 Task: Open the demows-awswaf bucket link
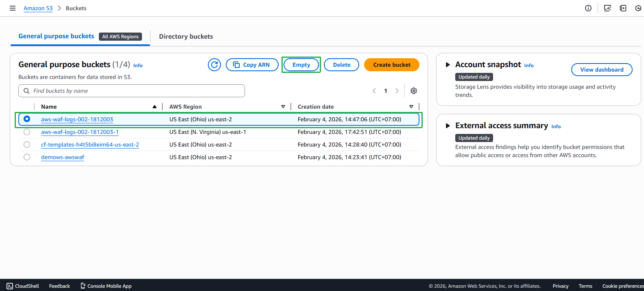tap(63, 157)
